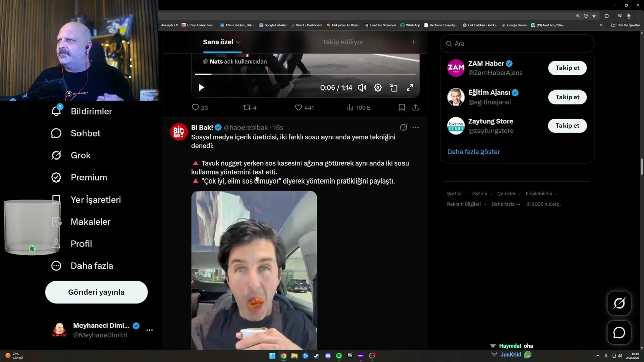Open Steam from the taskbar
Viewport: 644px width, 362px height.
[316, 356]
